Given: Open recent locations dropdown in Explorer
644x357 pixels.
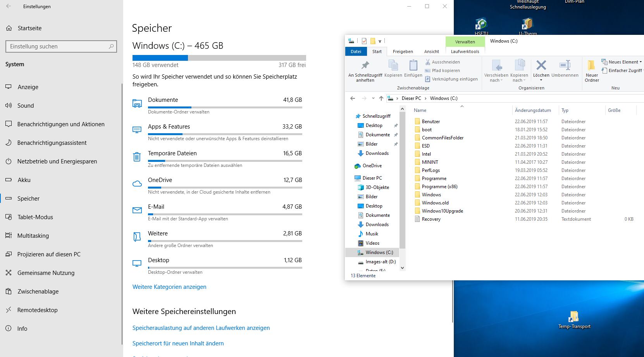Looking at the screenshot, I should (x=373, y=98).
